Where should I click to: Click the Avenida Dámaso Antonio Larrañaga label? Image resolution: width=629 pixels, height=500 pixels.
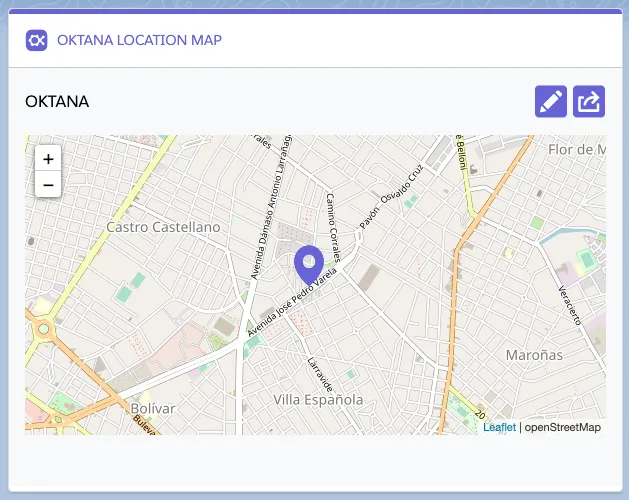(271, 208)
